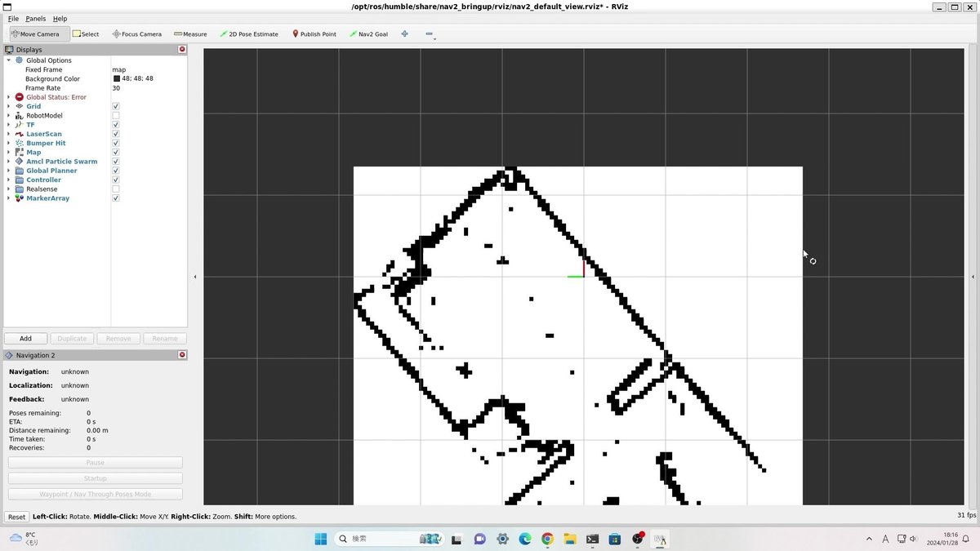Open the File menu

[13, 18]
